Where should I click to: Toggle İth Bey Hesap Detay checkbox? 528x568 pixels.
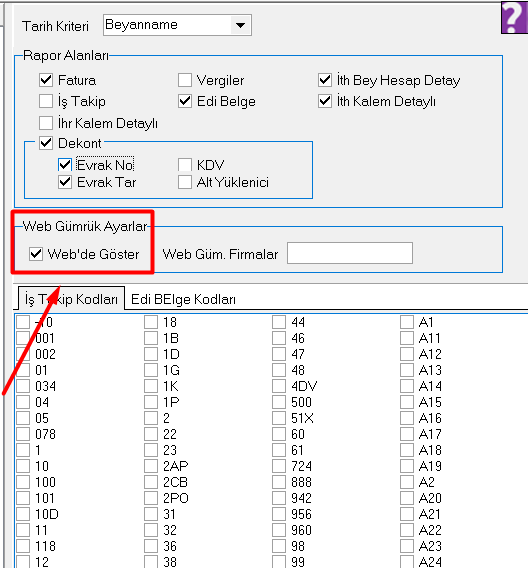pyautogui.click(x=325, y=80)
